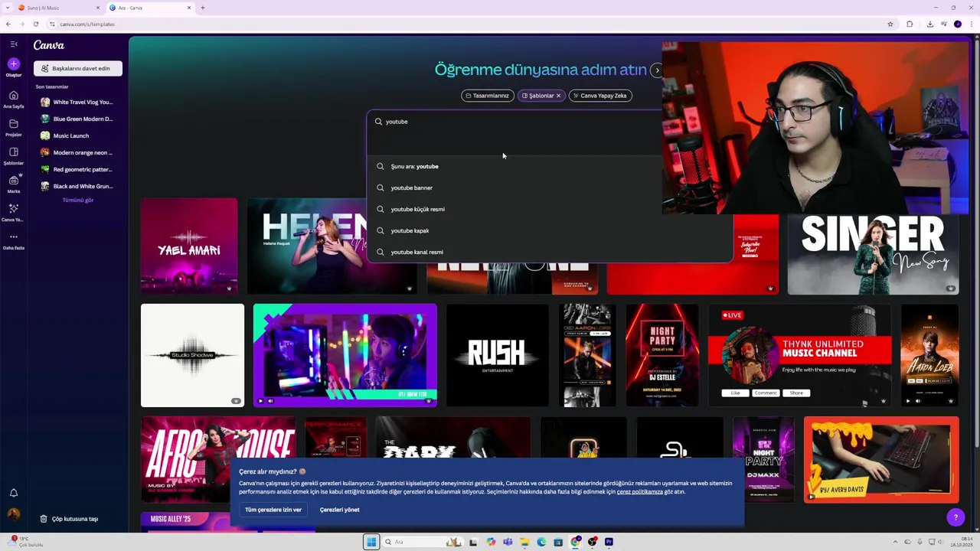The height and width of the screenshot is (551, 980).
Task: Open Ana Sayfa home icon
Action: tap(14, 96)
